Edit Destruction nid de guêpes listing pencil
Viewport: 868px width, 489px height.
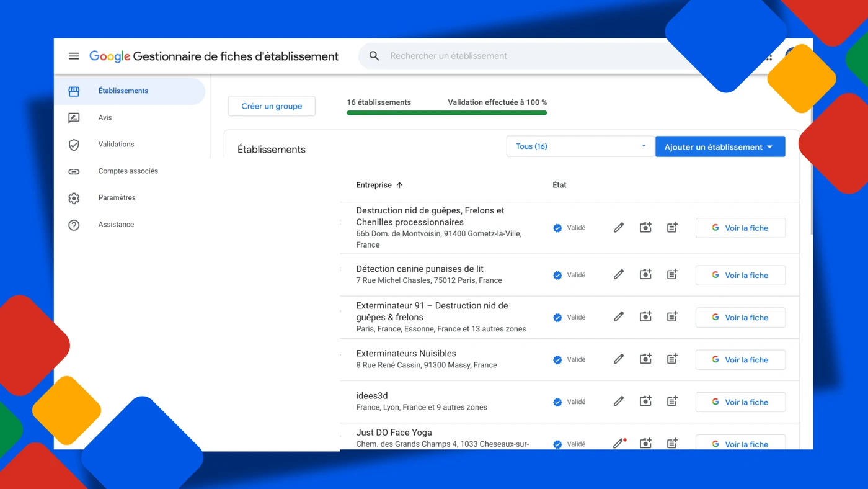(618, 228)
